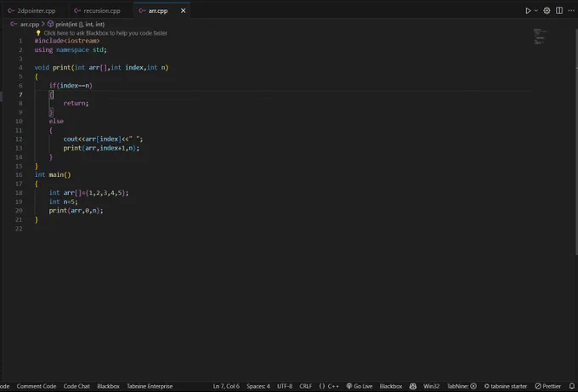Start Go Live server
This screenshot has width=578, height=392.
tap(360, 386)
